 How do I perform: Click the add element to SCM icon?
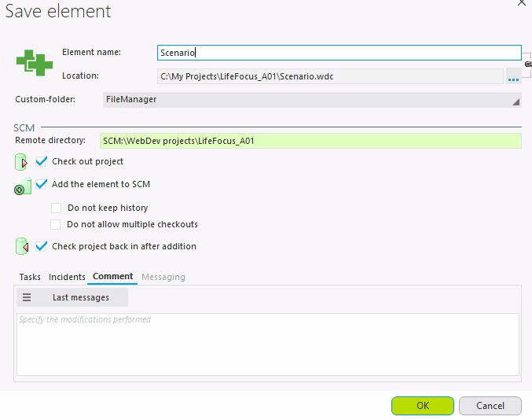[22, 186]
